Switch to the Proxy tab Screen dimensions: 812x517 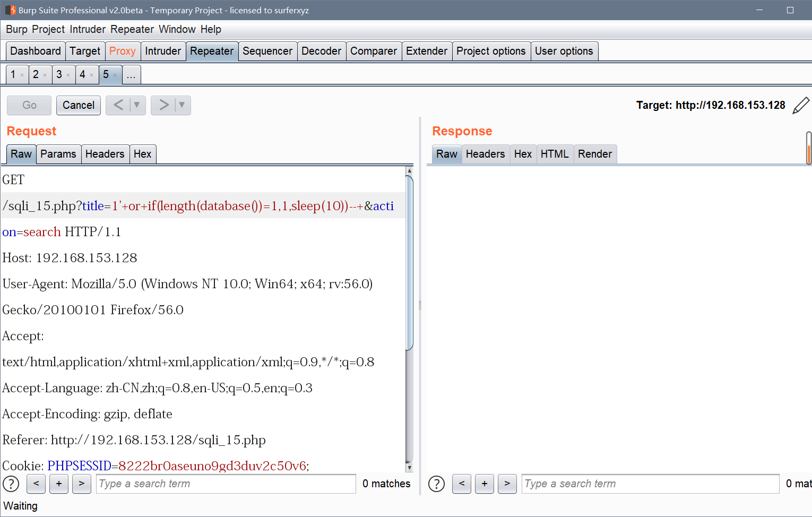click(x=123, y=51)
